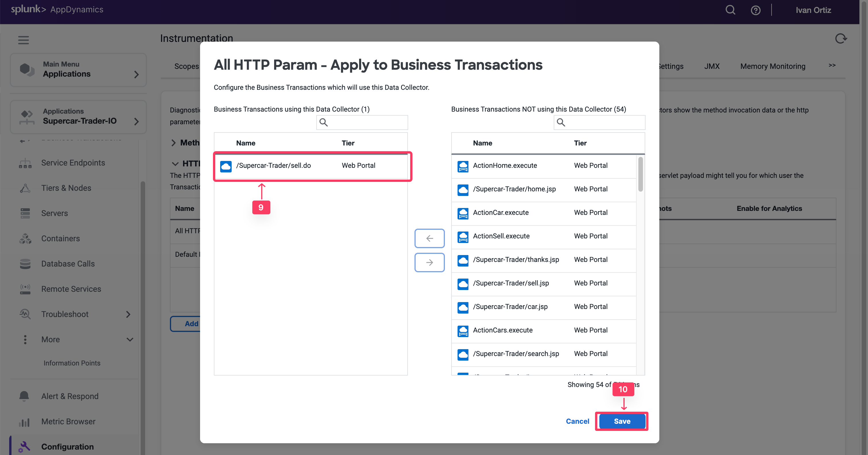Select /Supercar-Trader/sell.do transaction row
The width and height of the screenshot is (868, 455).
(273, 165)
